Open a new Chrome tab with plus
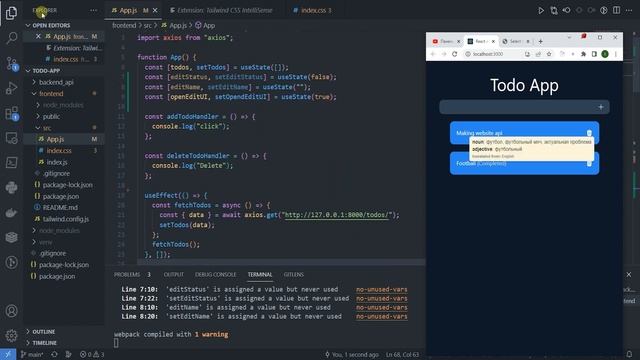The height and width of the screenshot is (360, 640). coord(540,41)
